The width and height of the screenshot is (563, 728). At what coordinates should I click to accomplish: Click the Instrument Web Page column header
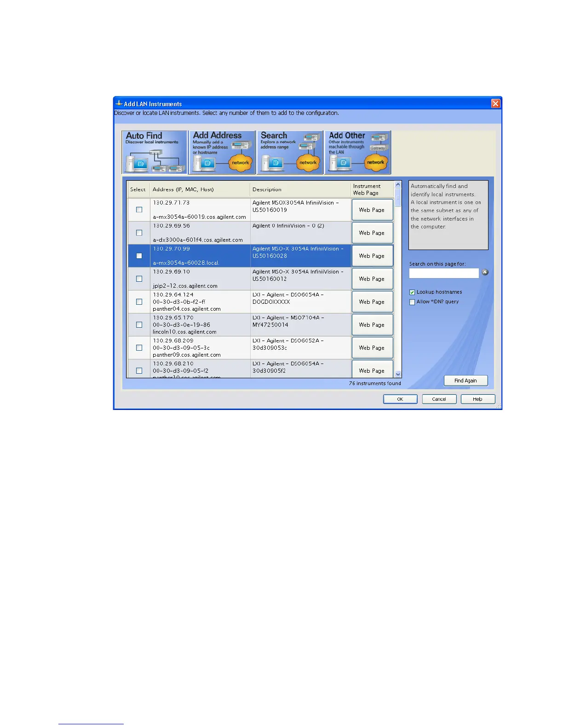coord(373,189)
